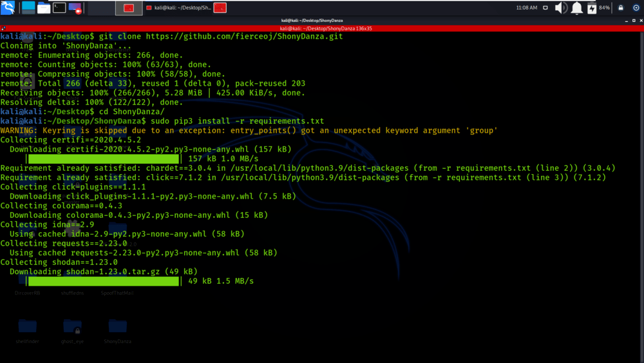Open the terminal emulator launcher in panel
644x363 pixels.
[59, 7]
